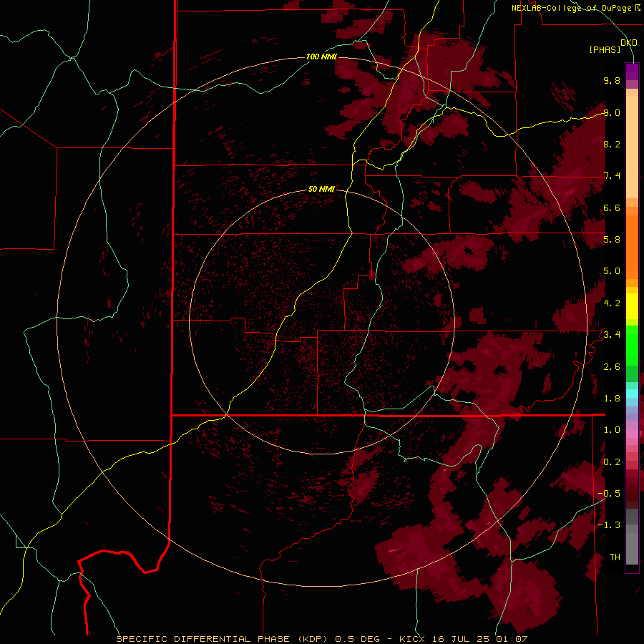Click the 2.6 scale label
Viewport: 644px width, 644px height.
click(612, 367)
